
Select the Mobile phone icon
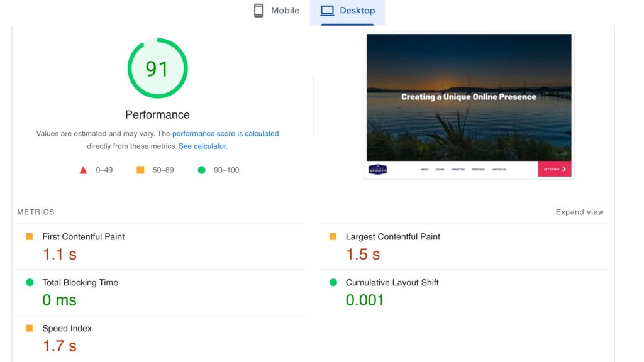point(258,10)
